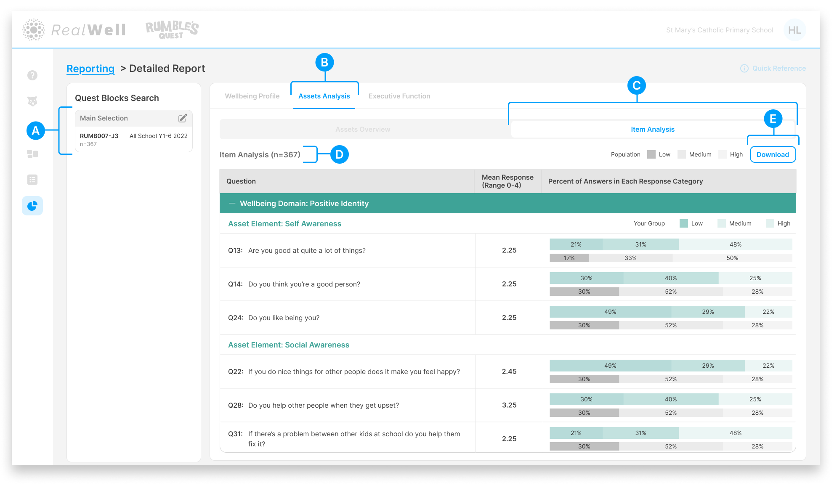Click the Quick Reference info icon
The image size is (837, 504).
tap(744, 69)
